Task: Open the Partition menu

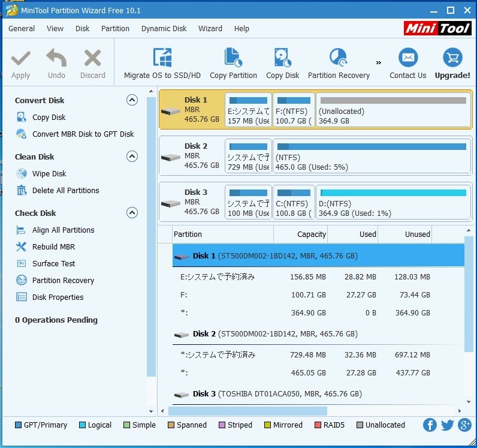Action: [115, 29]
